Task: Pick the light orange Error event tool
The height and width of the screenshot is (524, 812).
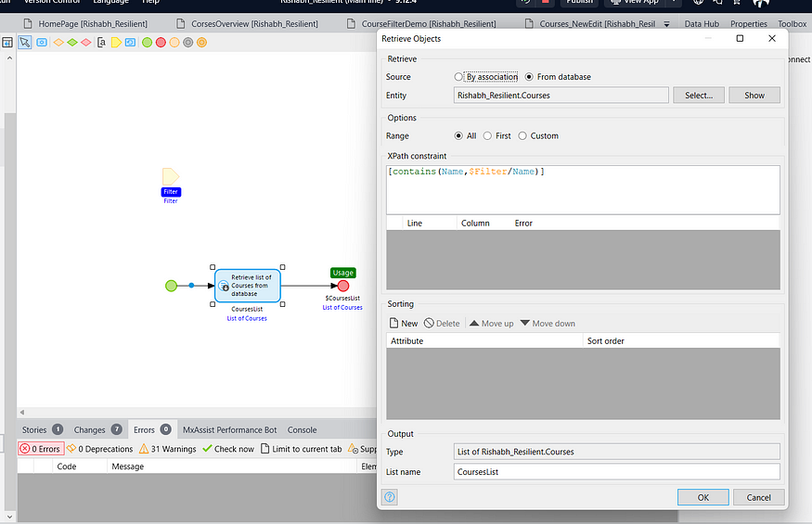Action: 174,43
